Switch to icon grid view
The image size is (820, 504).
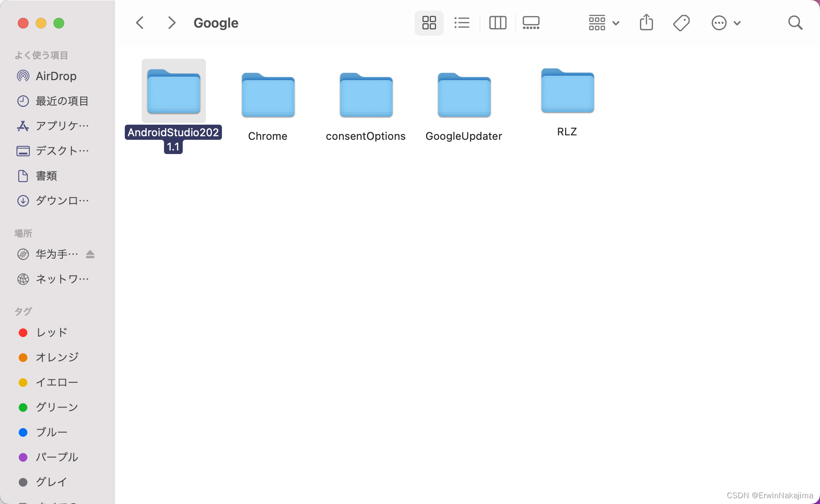point(429,23)
